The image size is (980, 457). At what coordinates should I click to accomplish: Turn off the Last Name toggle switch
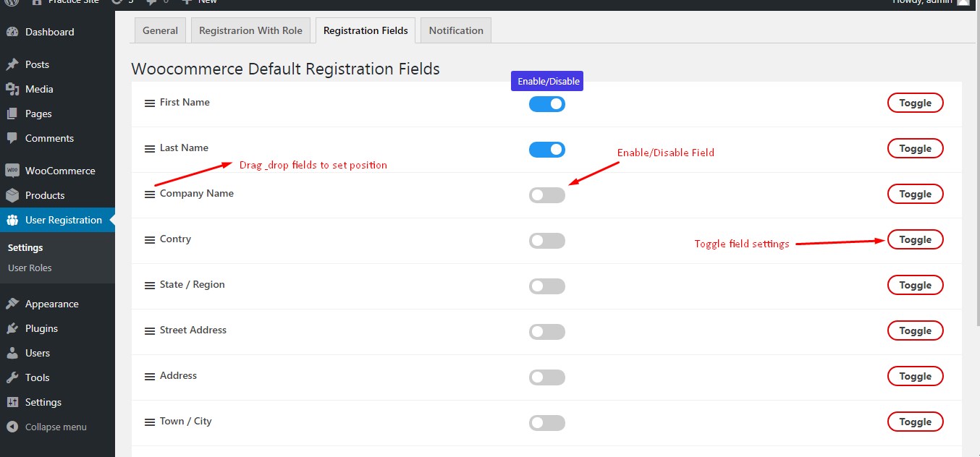click(x=546, y=150)
